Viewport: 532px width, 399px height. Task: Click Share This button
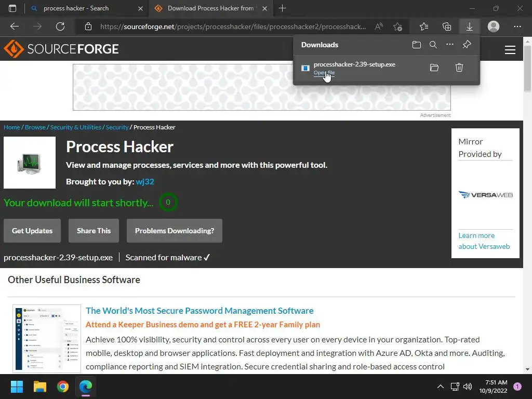coord(94,231)
